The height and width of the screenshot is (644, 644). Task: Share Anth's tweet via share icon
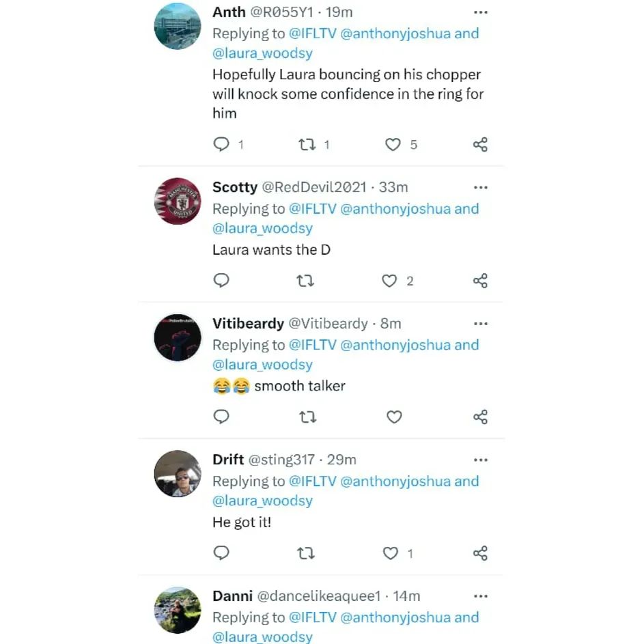[480, 145]
